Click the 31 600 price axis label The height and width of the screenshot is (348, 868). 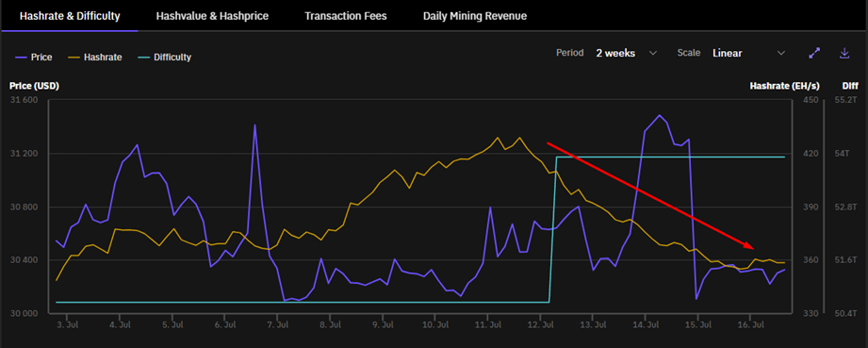[24, 100]
